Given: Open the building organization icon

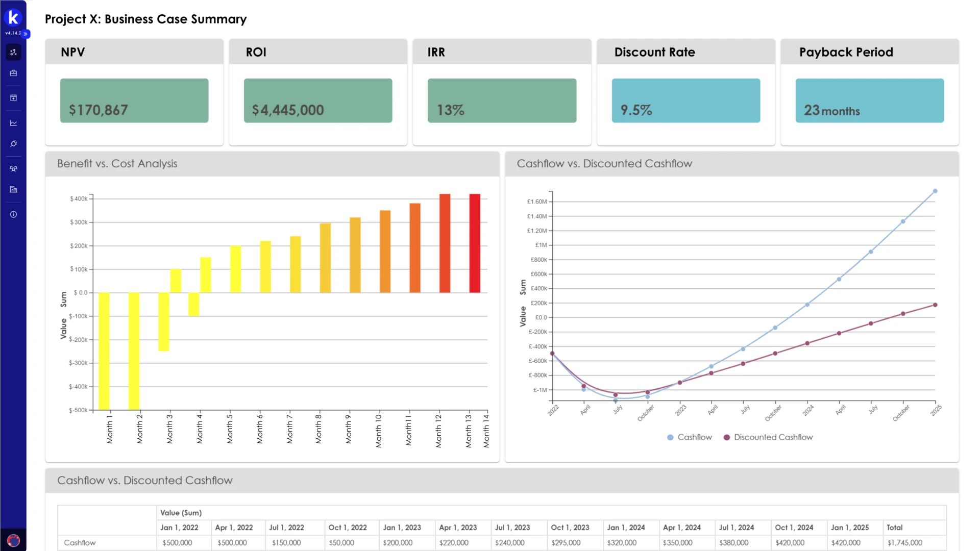Looking at the screenshot, I should 13,189.
